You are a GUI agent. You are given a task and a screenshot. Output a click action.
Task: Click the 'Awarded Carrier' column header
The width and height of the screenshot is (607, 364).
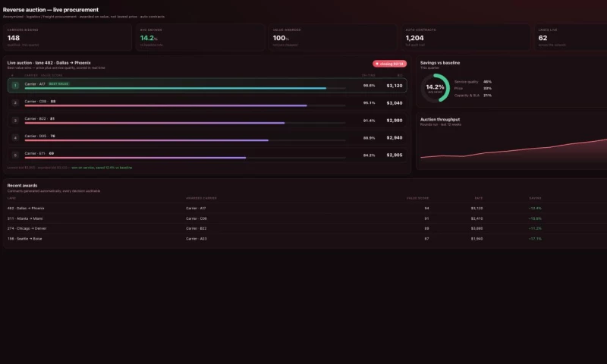(x=201, y=198)
